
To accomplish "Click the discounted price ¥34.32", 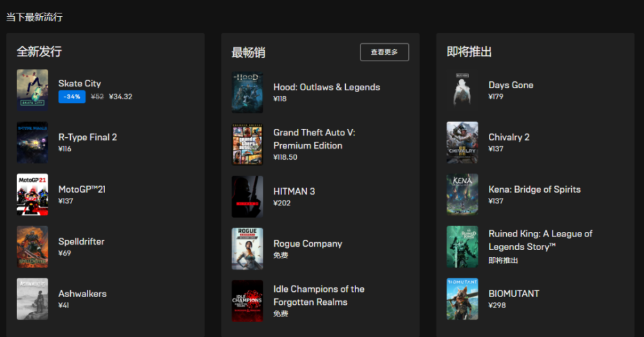I will [120, 97].
